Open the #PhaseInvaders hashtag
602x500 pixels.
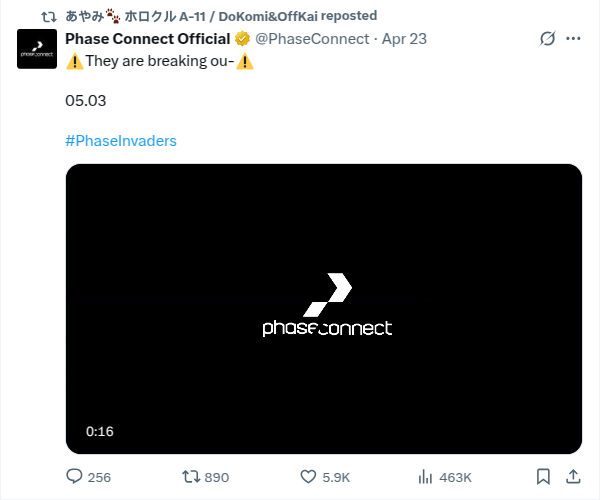point(121,141)
